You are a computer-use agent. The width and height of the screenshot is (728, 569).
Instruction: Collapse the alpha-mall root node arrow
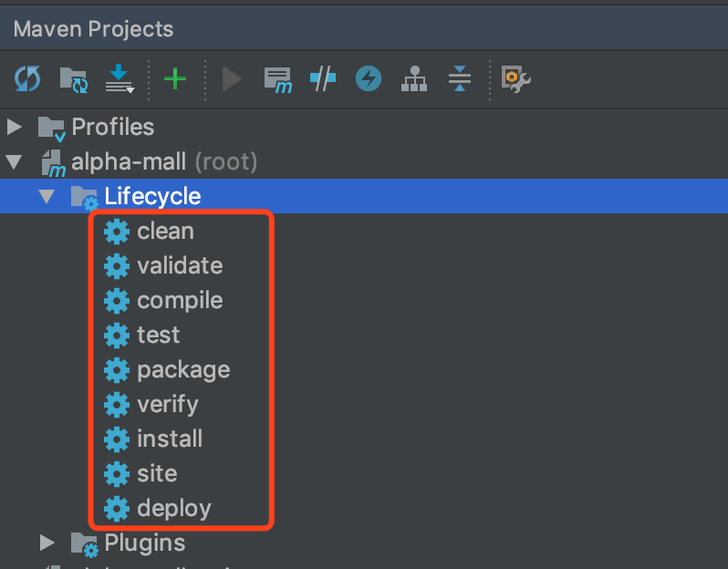coord(15,162)
